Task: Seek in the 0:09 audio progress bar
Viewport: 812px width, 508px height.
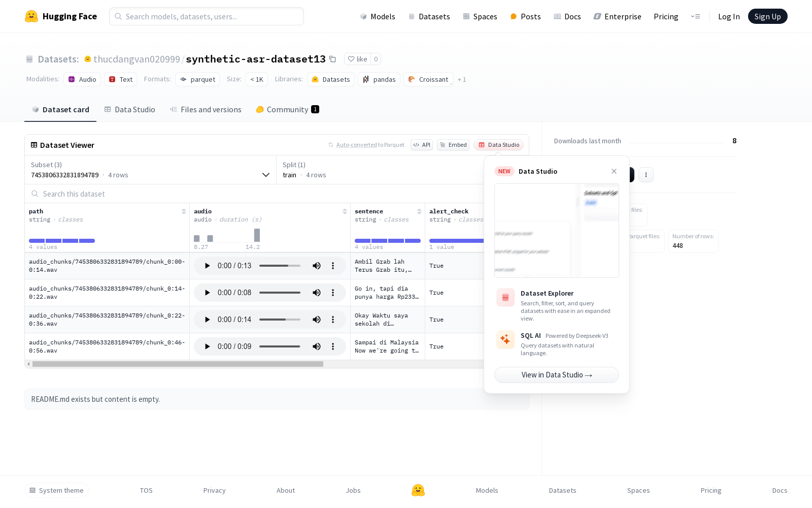Action: point(280,346)
